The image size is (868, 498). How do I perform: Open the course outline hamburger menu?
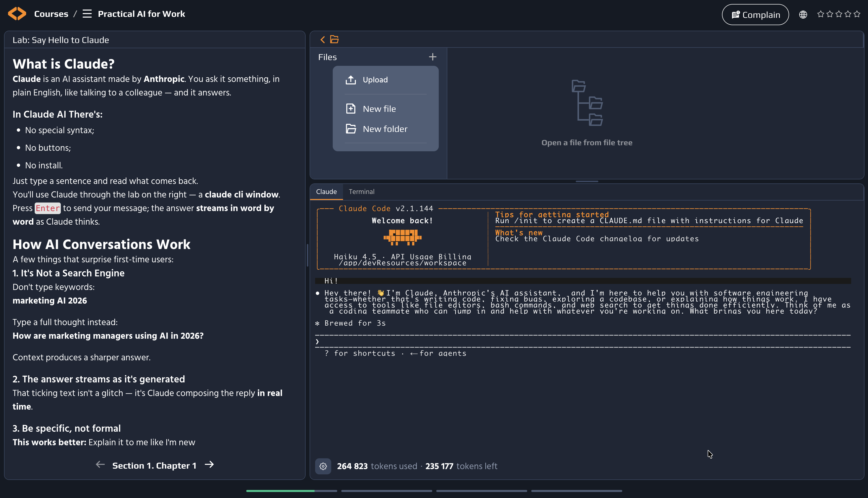pos(87,14)
